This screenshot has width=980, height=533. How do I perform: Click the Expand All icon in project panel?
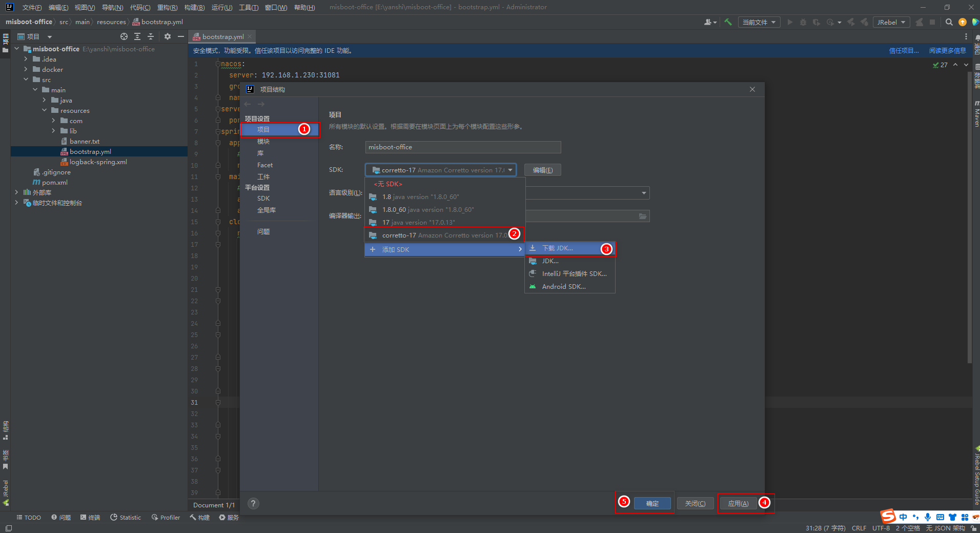pos(137,36)
